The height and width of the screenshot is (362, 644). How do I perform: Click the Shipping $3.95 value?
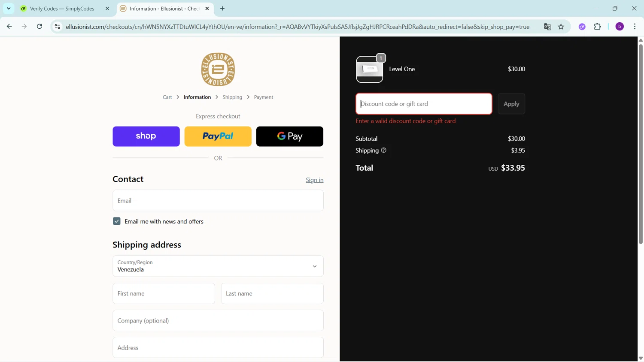click(x=518, y=151)
